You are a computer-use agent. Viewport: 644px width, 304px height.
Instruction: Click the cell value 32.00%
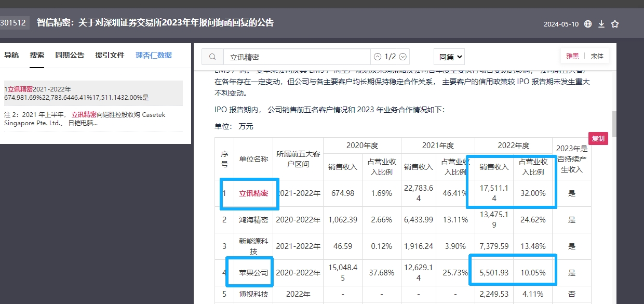533,193
